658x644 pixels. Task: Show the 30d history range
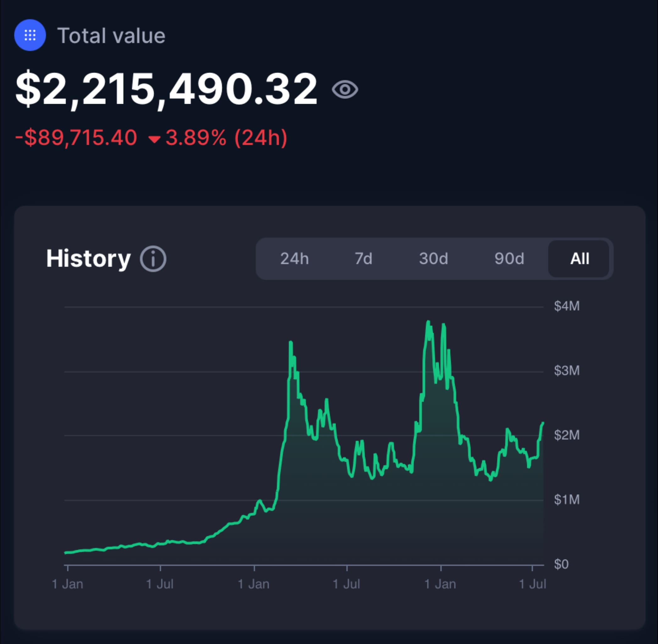pos(434,259)
